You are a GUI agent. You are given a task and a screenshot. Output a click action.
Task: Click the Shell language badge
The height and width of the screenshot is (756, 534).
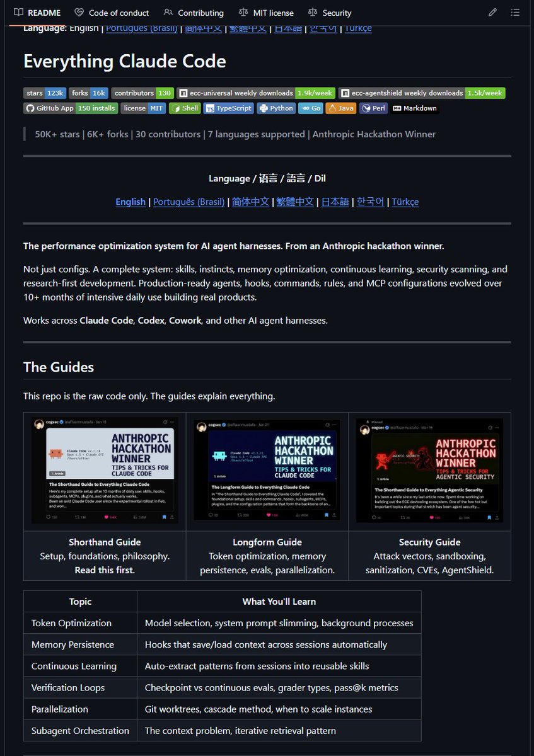point(185,108)
